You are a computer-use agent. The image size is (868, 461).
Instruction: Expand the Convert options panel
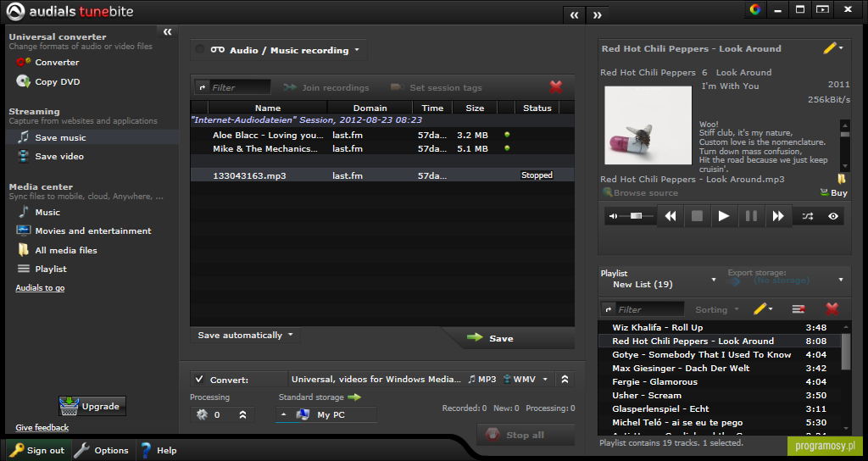(x=565, y=379)
